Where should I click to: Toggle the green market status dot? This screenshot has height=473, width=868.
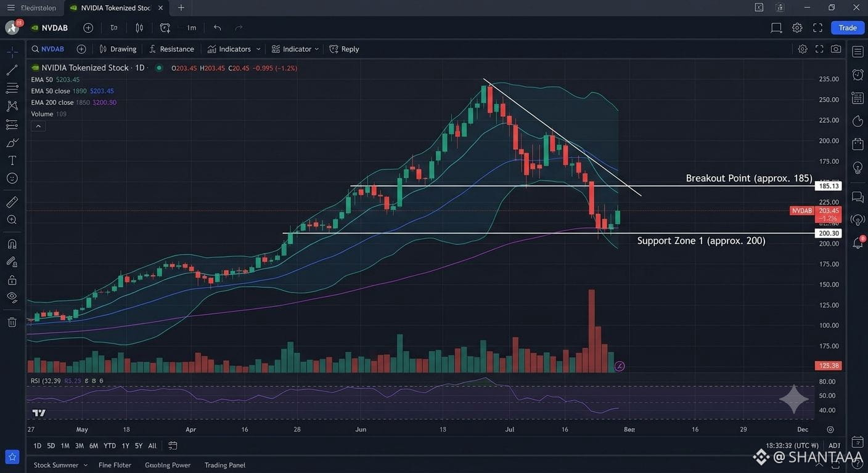[159, 68]
